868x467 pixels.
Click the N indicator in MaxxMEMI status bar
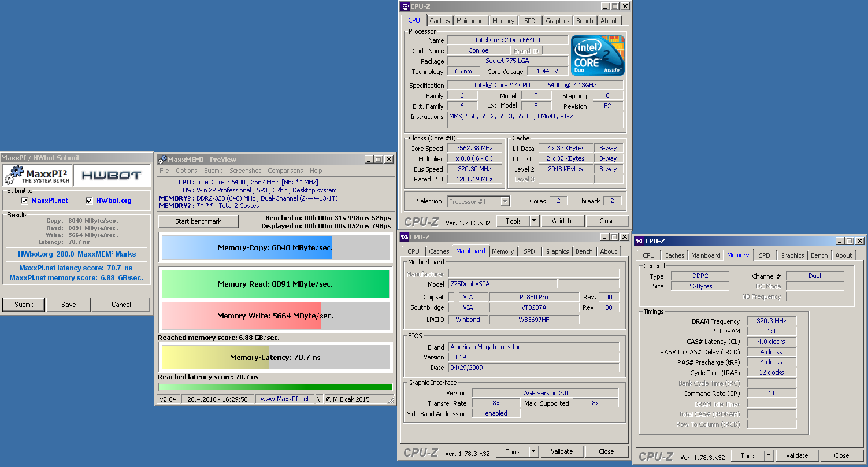pyautogui.click(x=318, y=399)
